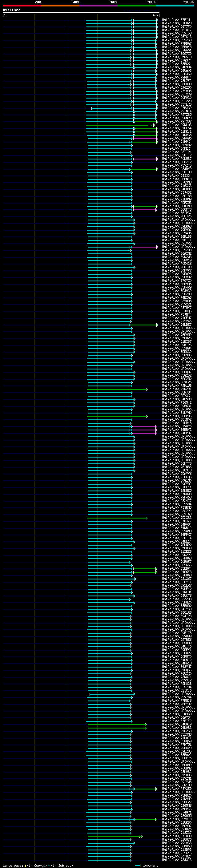Open hit UniRef100_Q4LDE7

pos(177,325)
